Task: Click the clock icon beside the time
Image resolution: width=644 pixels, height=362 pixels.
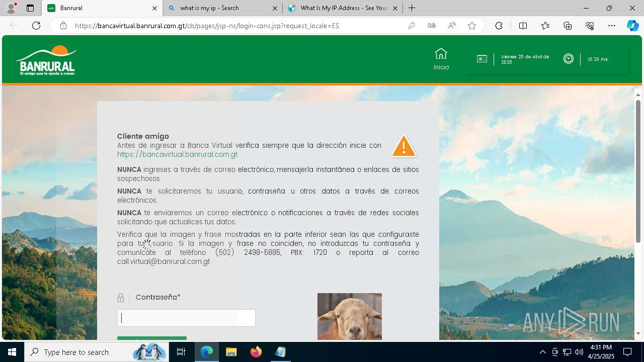Action: tap(569, 59)
